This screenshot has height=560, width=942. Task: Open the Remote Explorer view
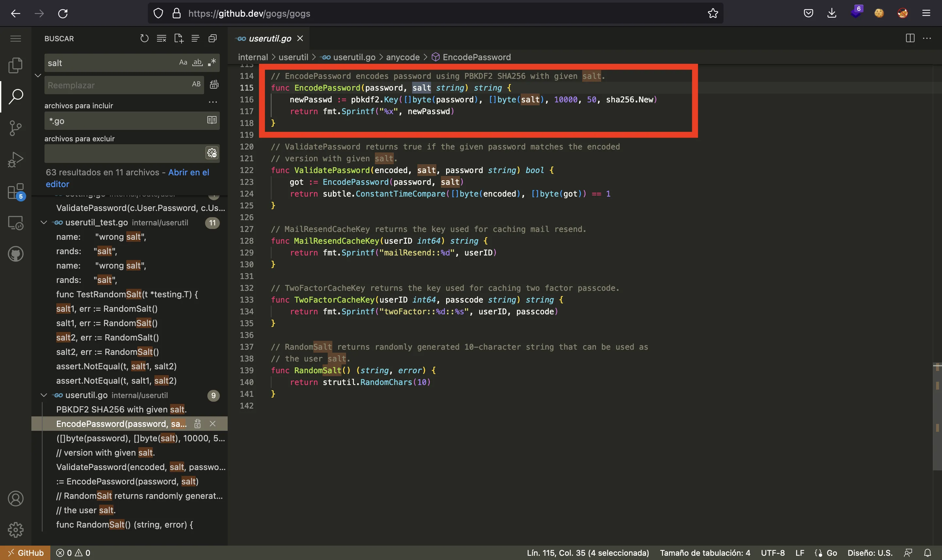15,223
